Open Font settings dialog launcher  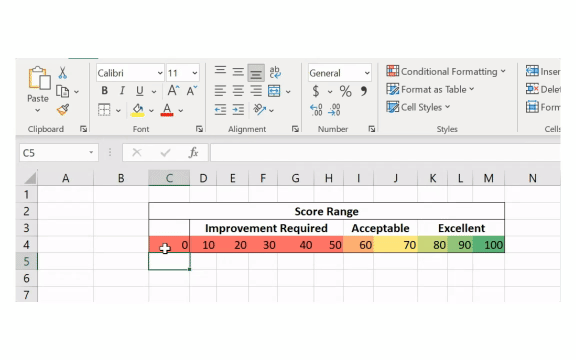199,129
